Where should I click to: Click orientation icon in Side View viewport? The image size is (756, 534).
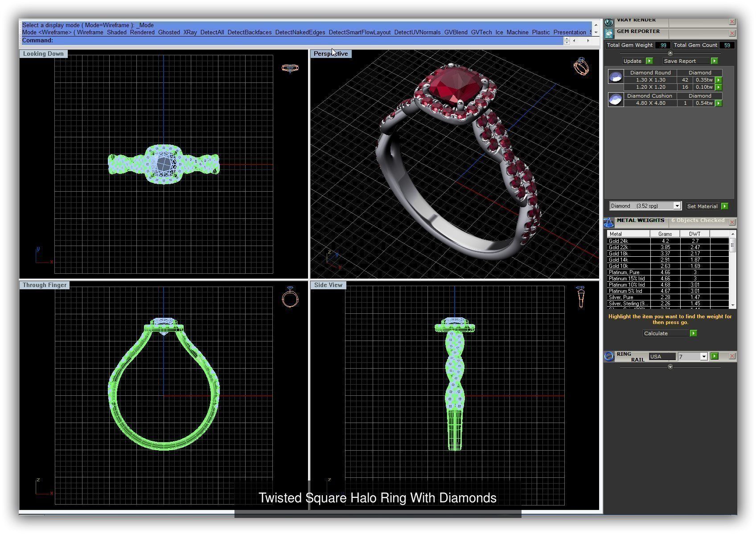(x=580, y=297)
